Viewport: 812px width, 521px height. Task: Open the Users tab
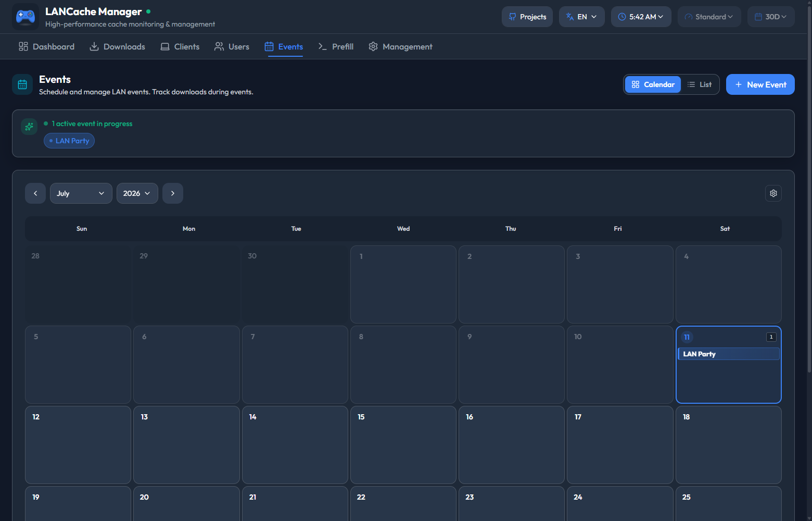232,47
